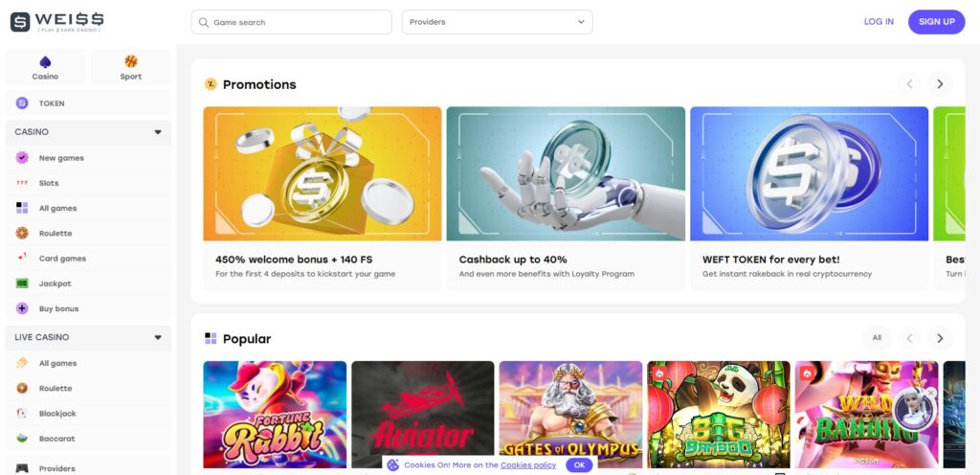Click the Buy bonus plus icon
Screen dimensions: 980x475
click(22, 308)
